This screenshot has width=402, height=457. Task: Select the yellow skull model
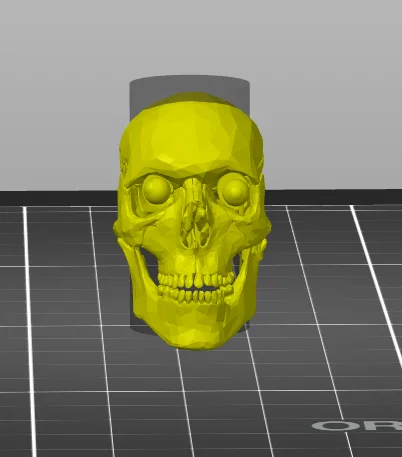tap(192, 222)
